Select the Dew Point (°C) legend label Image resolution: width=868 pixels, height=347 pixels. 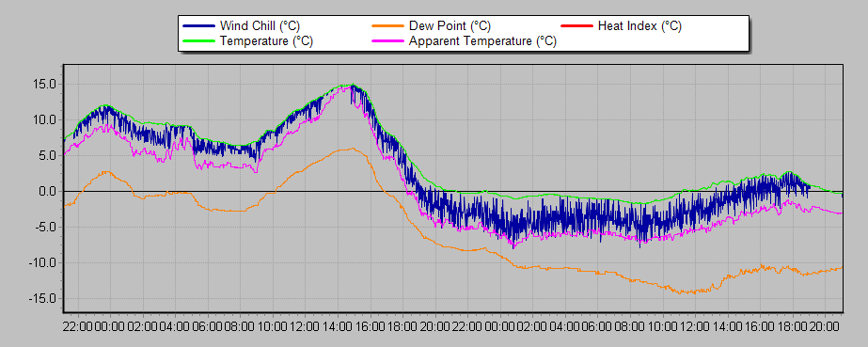(x=450, y=26)
